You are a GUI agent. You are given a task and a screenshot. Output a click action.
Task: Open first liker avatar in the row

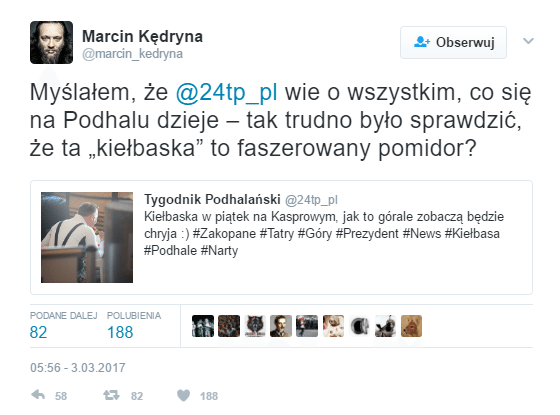203,326
